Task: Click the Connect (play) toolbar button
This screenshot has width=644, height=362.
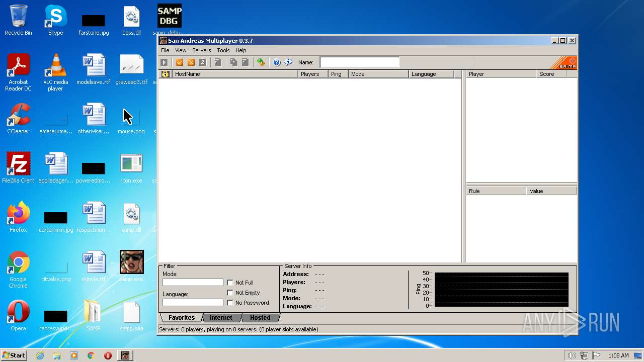Action: pos(164,62)
